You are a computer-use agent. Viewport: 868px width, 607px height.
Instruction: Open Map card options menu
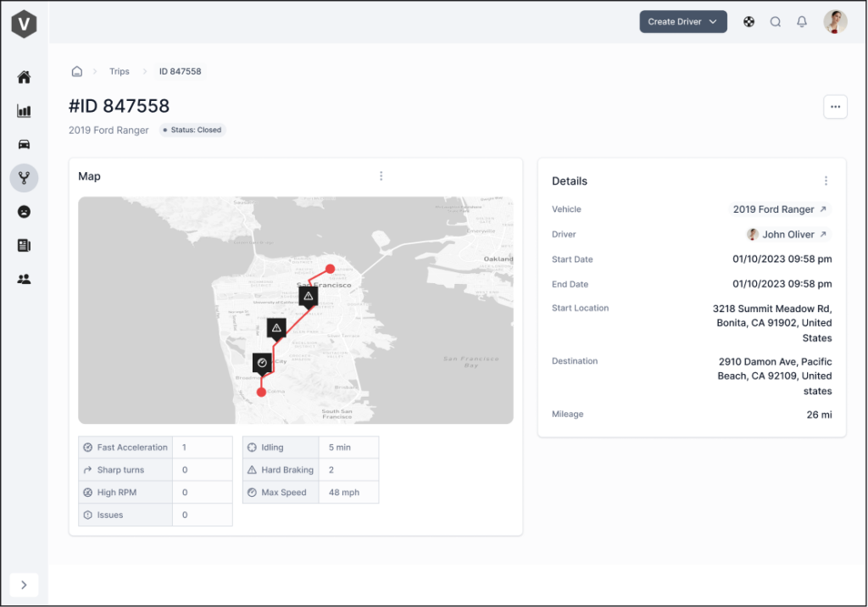click(x=381, y=176)
